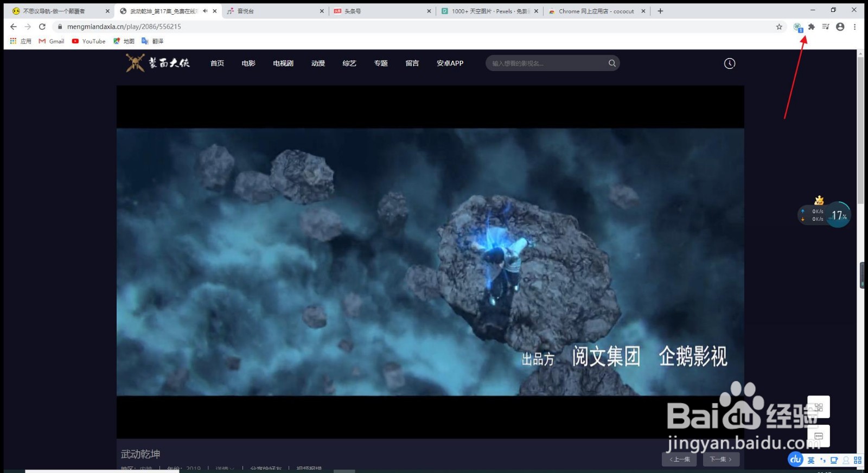Click the address bar URL
The height and width of the screenshot is (473, 868).
(x=124, y=27)
